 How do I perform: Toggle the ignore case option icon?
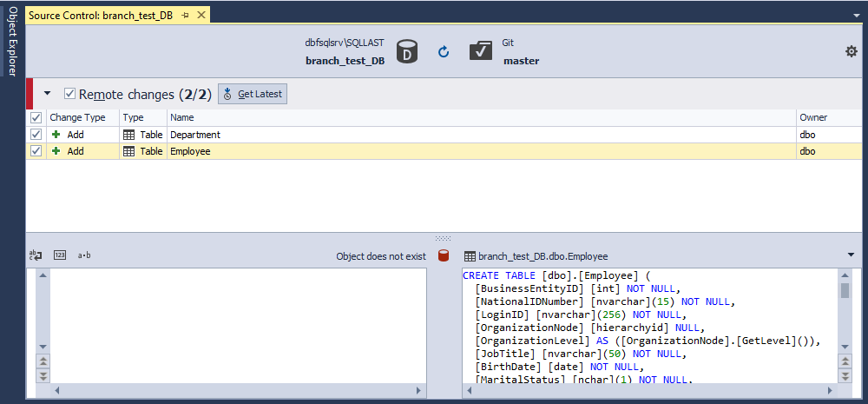pyautogui.click(x=36, y=255)
